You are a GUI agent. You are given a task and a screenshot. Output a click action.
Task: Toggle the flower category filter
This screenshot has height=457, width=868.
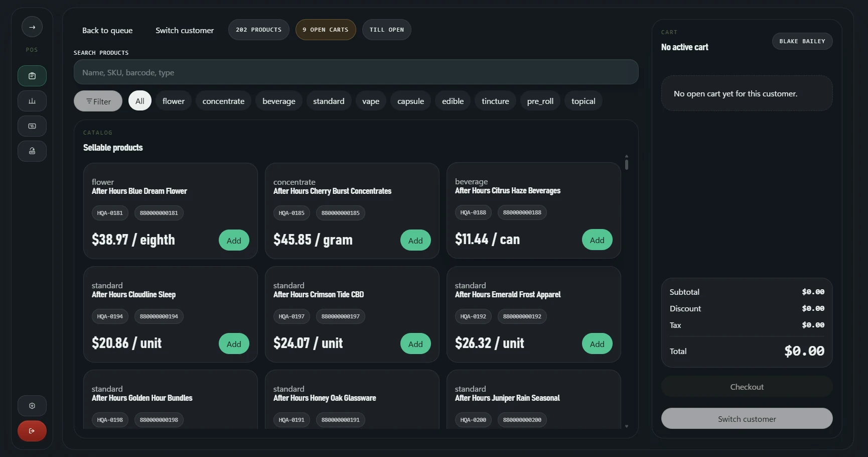[x=173, y=100]
